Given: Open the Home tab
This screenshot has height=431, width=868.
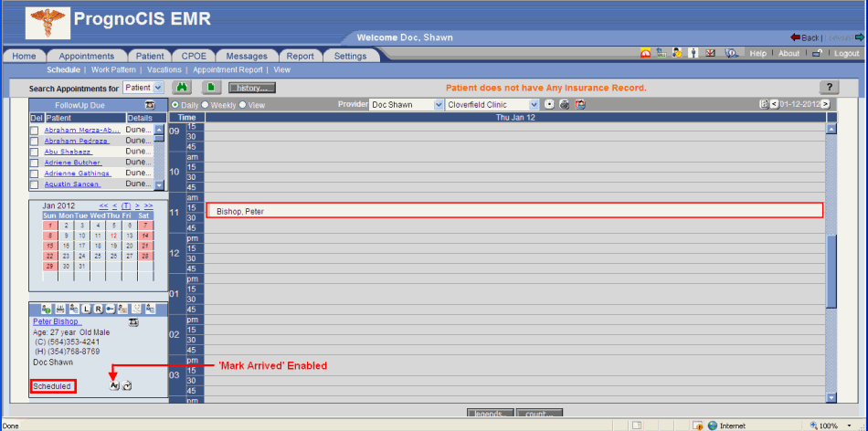Looking at the screenshot, I should (x=24, y=56).
